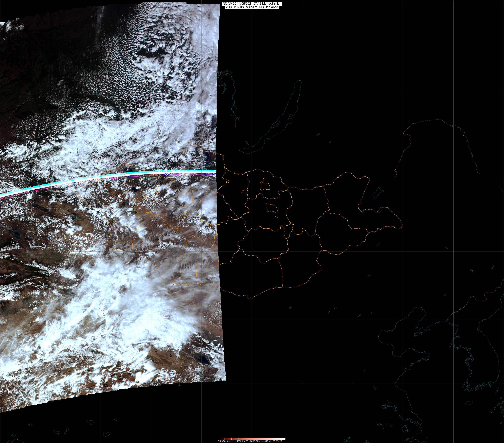
Task: Click the NOAA 20 title label
Action: click(252, 4)
